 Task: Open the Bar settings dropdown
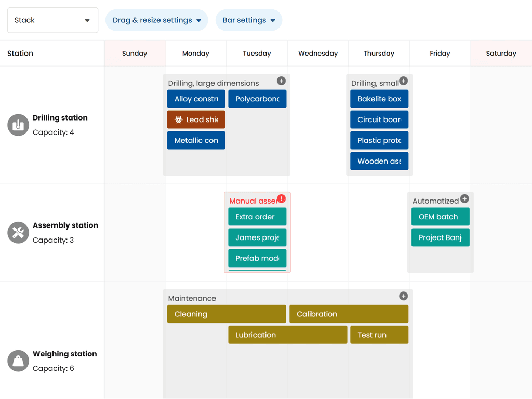249,20
